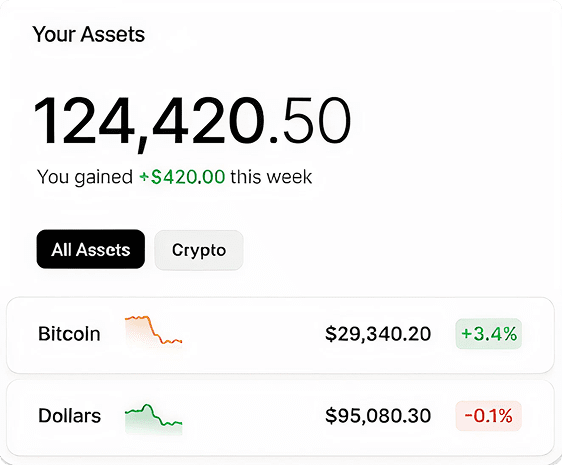Click the 'this week' text

(271, 177)
